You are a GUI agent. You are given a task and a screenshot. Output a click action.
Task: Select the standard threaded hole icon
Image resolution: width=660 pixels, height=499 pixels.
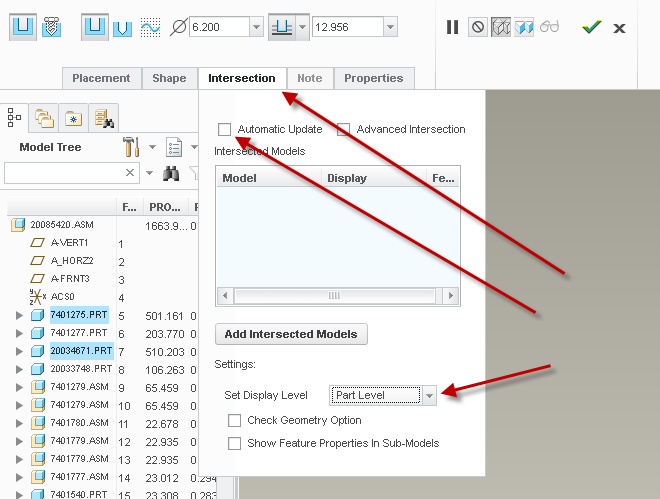point(51,27)
